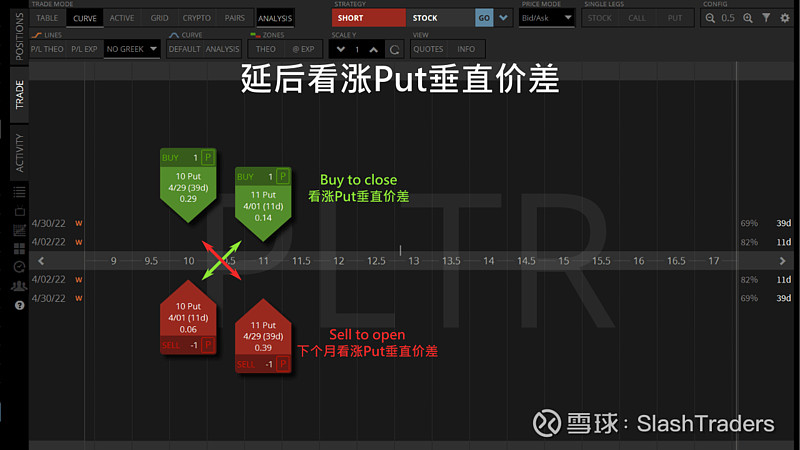Switch to the TABLE trade mode

(47, 18)
